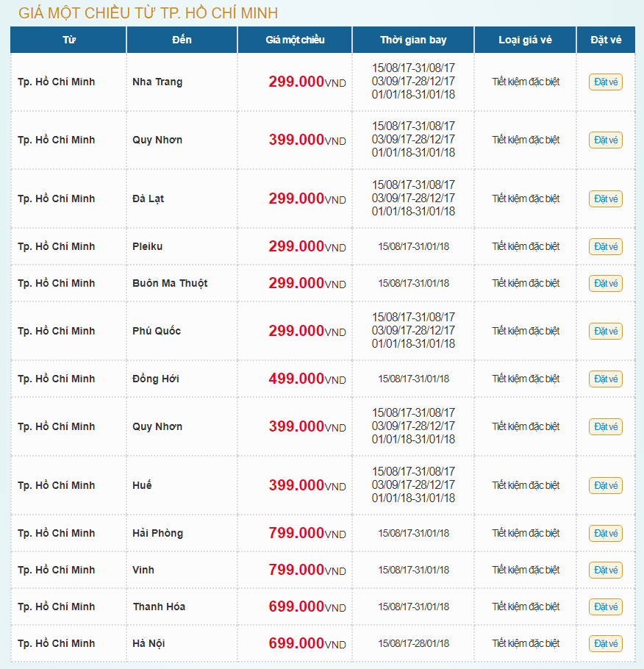Click Đặt vé for Phú Quốc
The image size is (644, 669).
[605, 331]
